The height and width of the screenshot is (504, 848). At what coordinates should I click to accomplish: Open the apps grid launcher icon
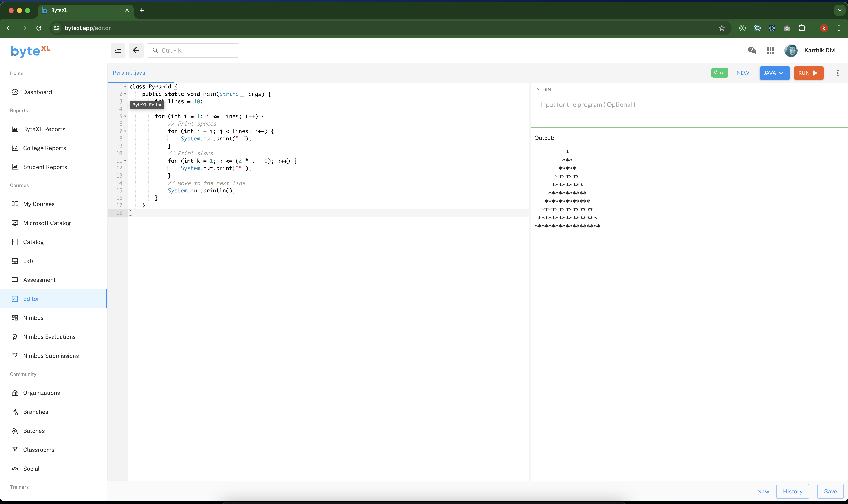click(x=770, y=50)
